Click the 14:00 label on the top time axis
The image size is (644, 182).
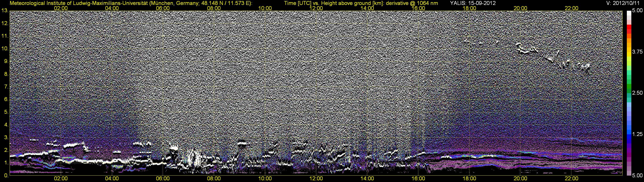coord(367,8)
